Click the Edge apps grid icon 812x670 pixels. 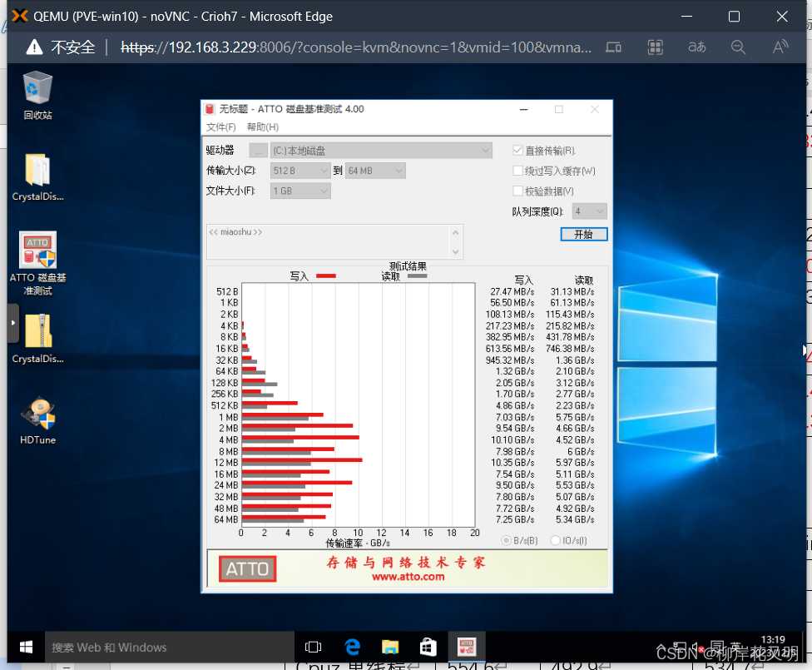tap(655, 47)
